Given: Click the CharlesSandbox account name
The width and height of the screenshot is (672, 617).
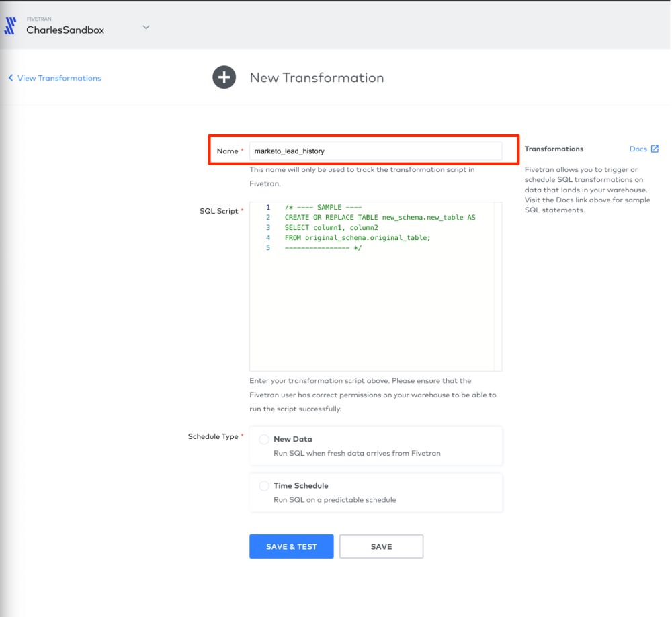Looking at the screenshot, I should [x=65, y=30].
